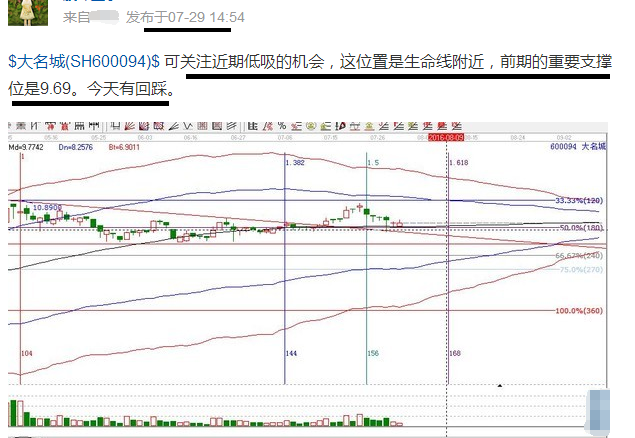Select the 1.618 Fibonacci time line label
The image size is (635, 438).
point(459,162)
